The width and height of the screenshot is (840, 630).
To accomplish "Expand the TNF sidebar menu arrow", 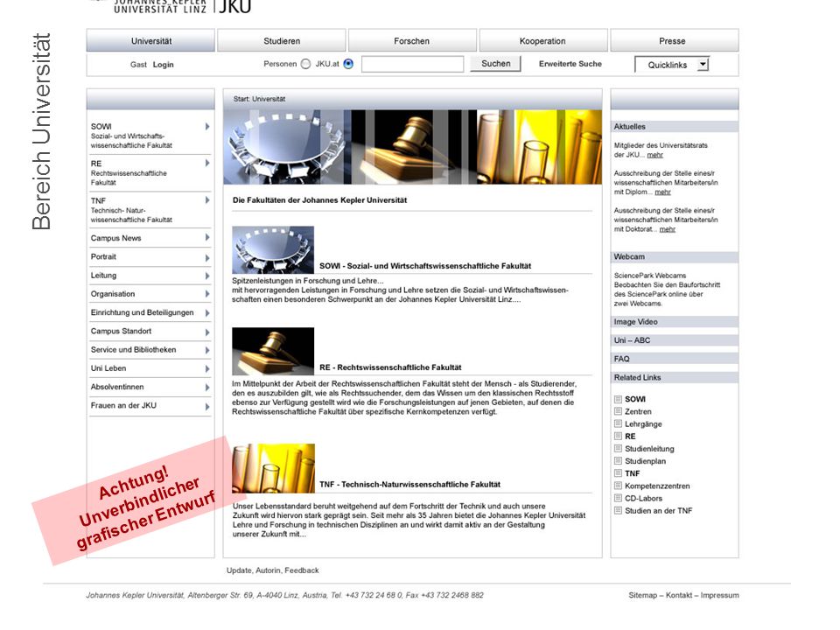I will pyautogui.click(x=206, y=200).
